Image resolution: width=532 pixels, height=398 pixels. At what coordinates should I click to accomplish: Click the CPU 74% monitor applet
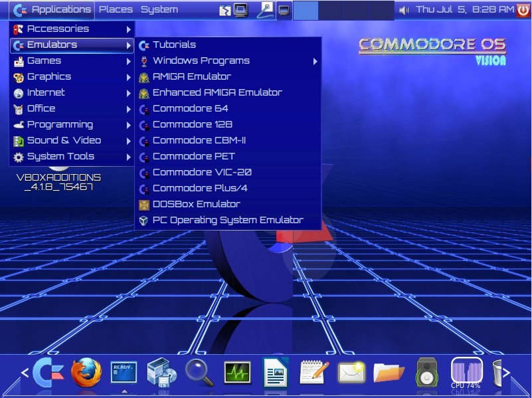466,373
